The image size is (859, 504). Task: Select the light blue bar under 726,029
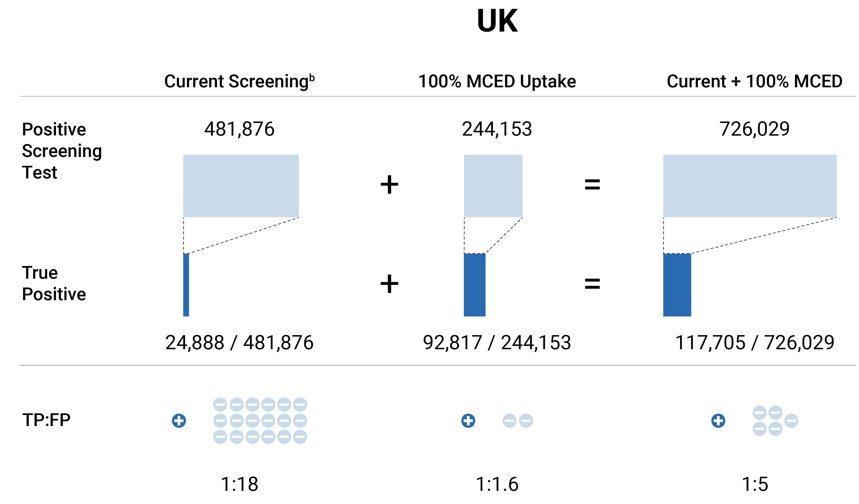[x=750, y=186]
